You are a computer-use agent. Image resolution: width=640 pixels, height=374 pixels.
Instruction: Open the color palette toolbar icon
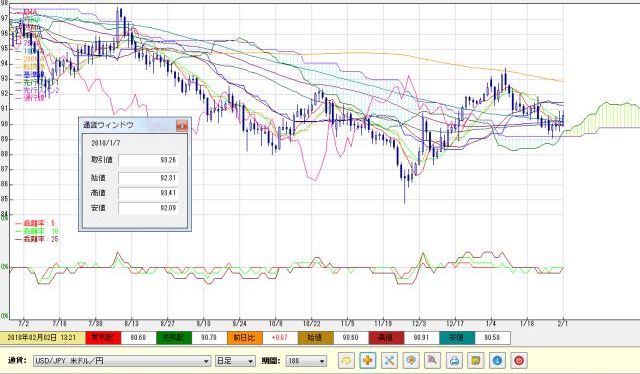411,361
